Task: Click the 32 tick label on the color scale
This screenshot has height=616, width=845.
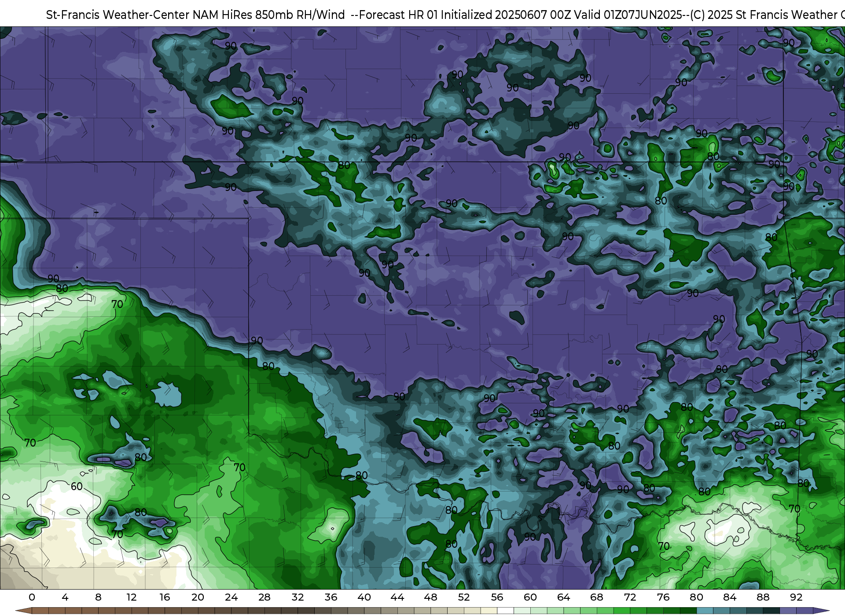Action: tap(298, 597)
